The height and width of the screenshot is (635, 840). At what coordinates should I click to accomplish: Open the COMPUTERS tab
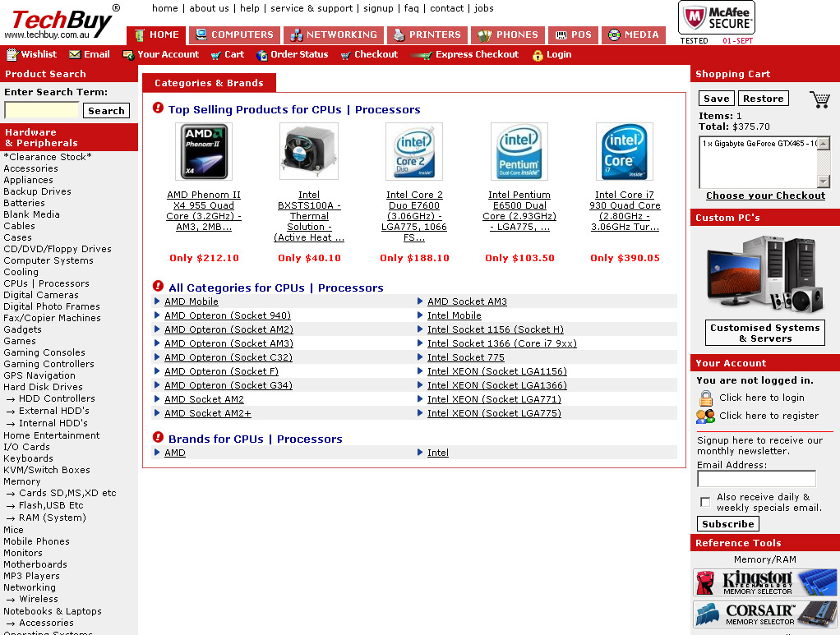(x=234, y=35)
